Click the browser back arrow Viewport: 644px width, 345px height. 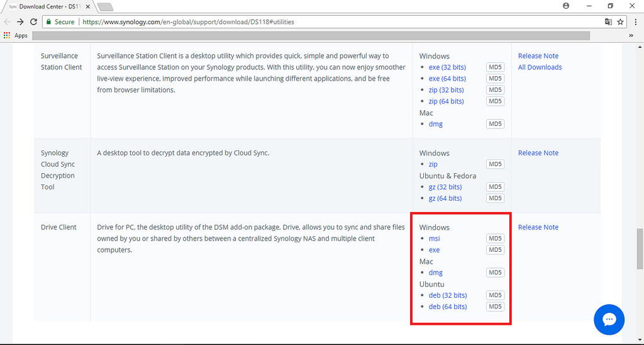point(7,22)
